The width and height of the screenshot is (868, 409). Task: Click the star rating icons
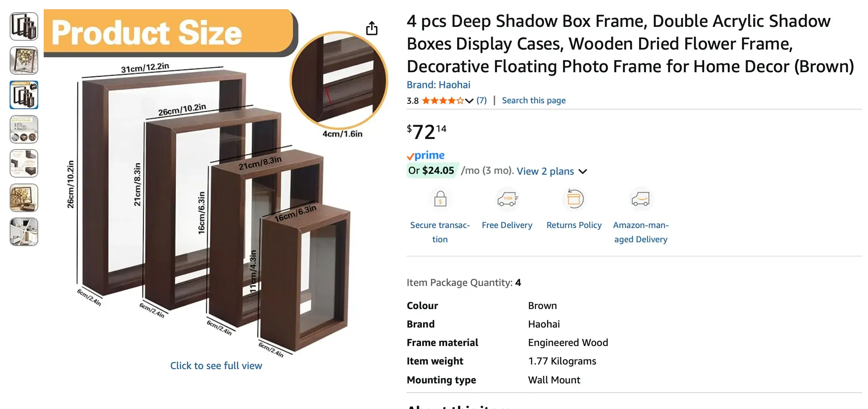[442, 101]
